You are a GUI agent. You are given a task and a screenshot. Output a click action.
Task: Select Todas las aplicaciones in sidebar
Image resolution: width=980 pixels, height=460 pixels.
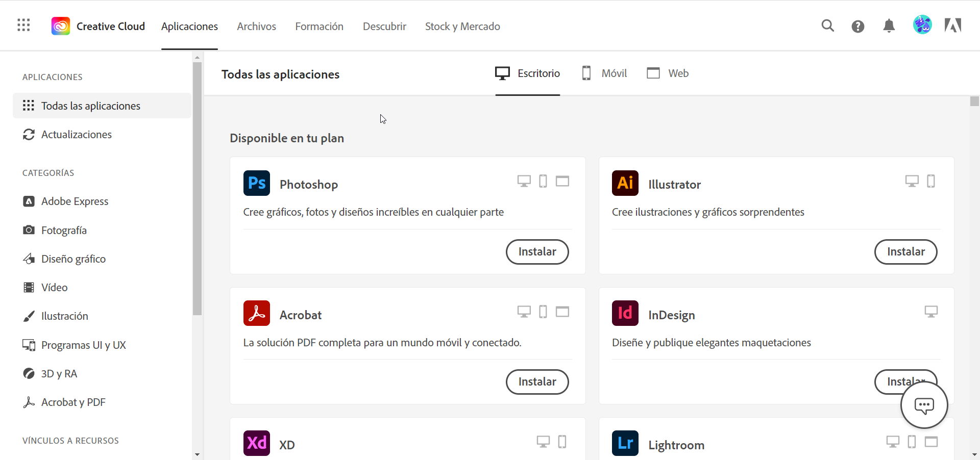[102, 106]
